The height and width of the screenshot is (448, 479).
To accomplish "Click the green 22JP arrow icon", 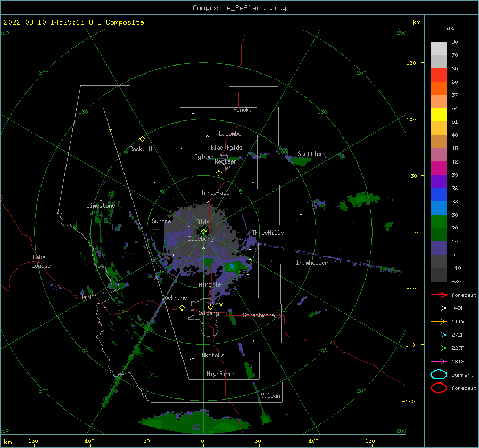I will pyautogui.click(x=439, y=348).
